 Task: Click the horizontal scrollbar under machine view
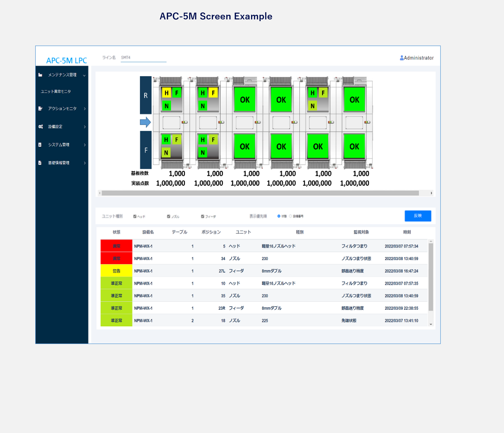[260, 193]
